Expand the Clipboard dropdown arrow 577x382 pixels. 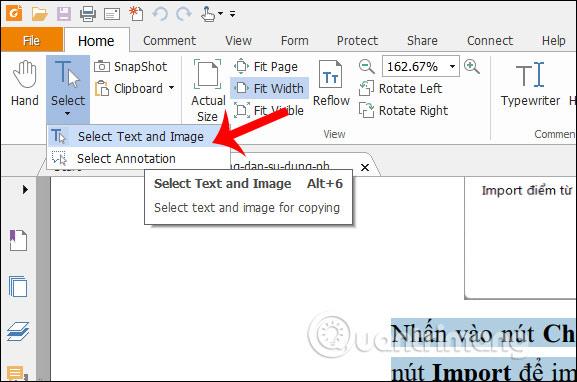pyautogui.click(x=171, y=88)
